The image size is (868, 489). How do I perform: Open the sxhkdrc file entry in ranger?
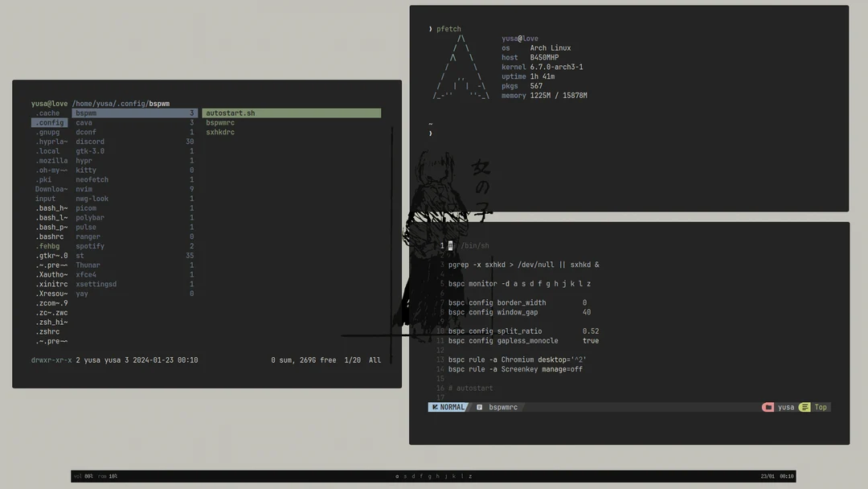(x=220, y=131)
